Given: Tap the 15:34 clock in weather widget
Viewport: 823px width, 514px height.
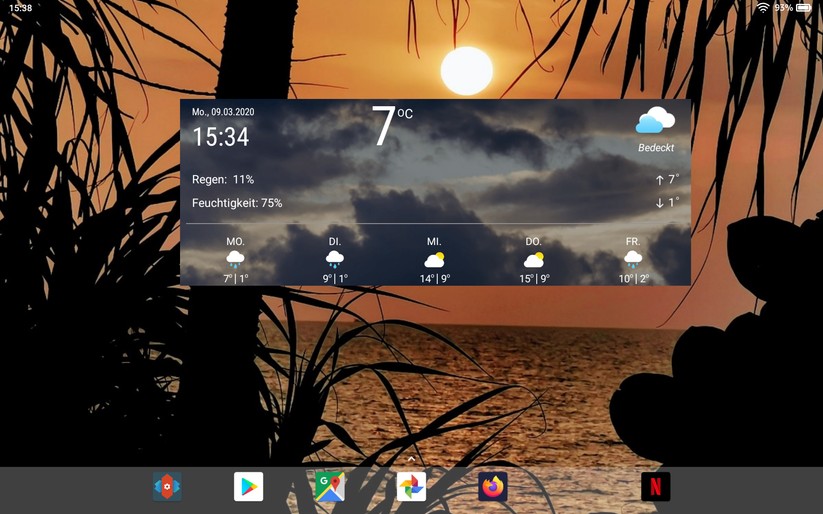Looking at the screenshot, I should point(221,137).
